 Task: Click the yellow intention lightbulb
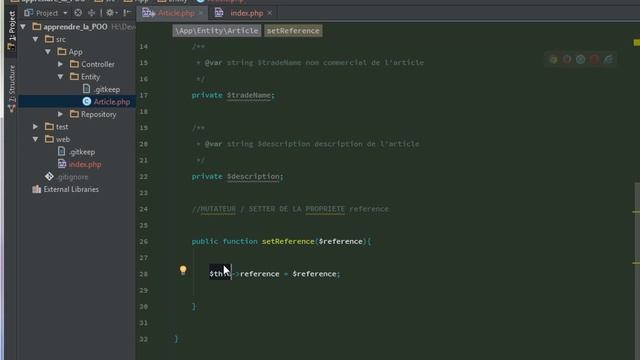[183, 270]
